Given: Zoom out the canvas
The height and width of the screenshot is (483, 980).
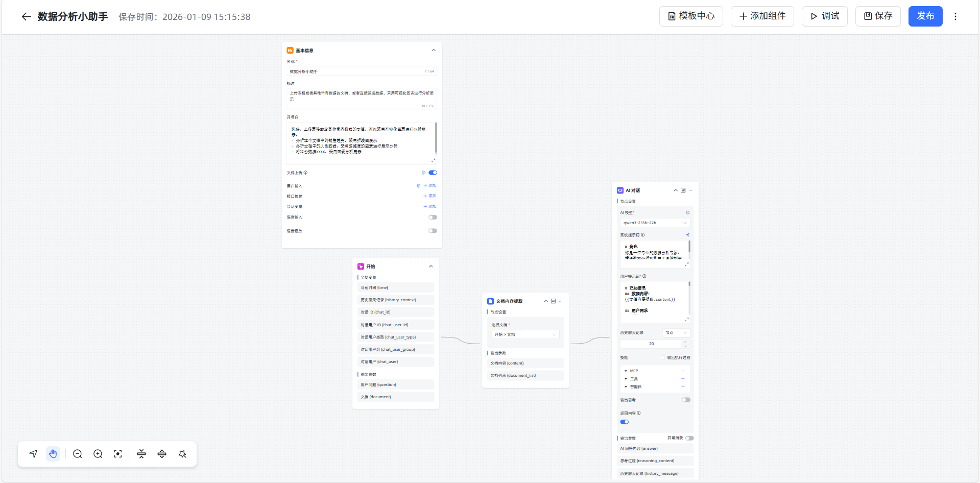Looking at the screenshot, I should (78, 454).
